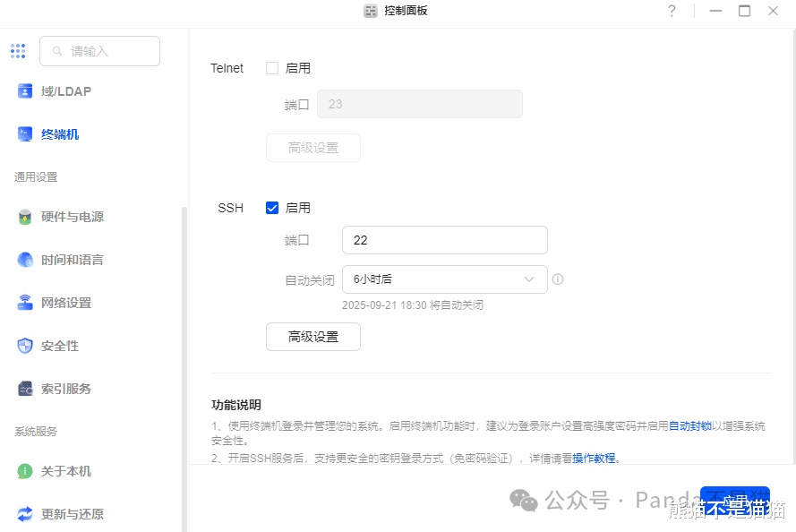Enable the Telnet 启用 checkbox
This screenshot has height=532, width=796.
point(272,68)
